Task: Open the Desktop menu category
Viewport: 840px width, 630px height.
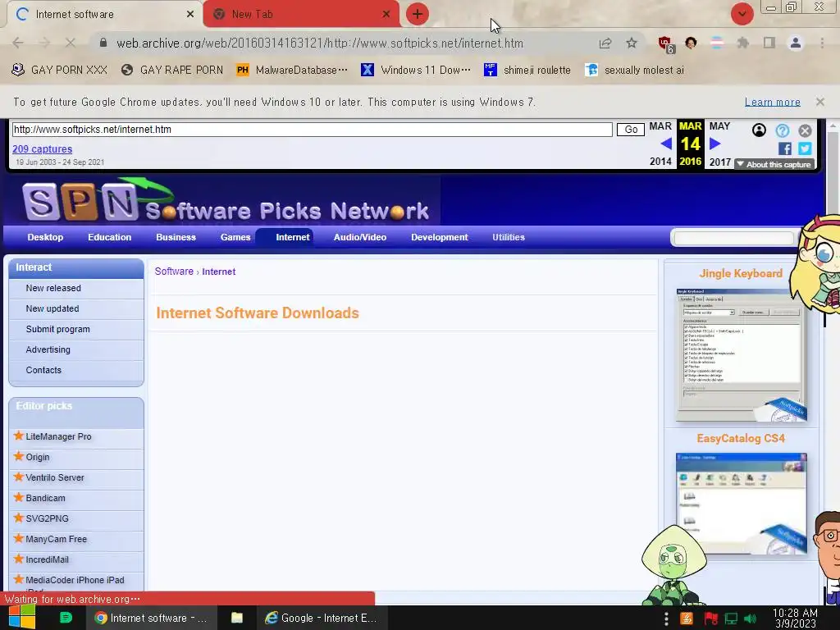Action: coord(45,237)
